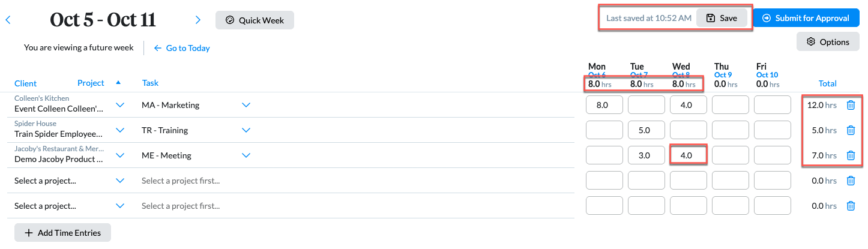This screenshot has width=868, height=249.
Task: Open the Quick Week option
Action: [255, 20]
